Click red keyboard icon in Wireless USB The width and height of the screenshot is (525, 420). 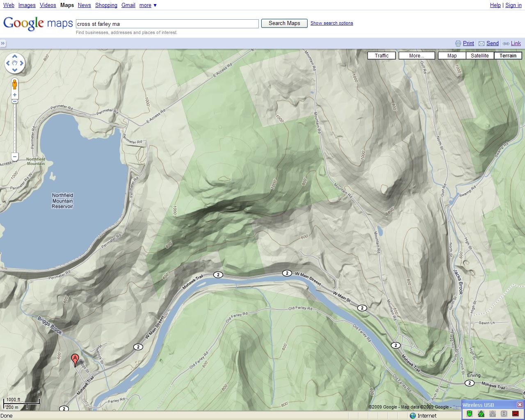(516, 413)
